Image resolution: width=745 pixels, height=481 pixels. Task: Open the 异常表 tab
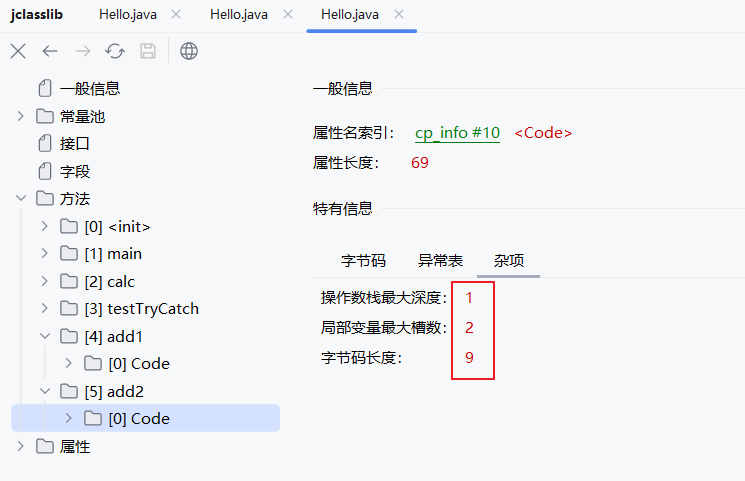(x=440, y=260)
